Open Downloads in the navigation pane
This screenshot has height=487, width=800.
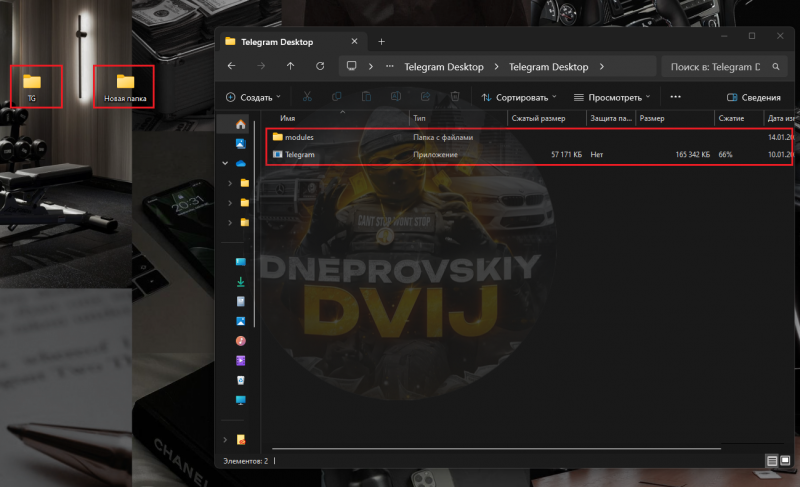pyautogui.click(x=241, y=281)
